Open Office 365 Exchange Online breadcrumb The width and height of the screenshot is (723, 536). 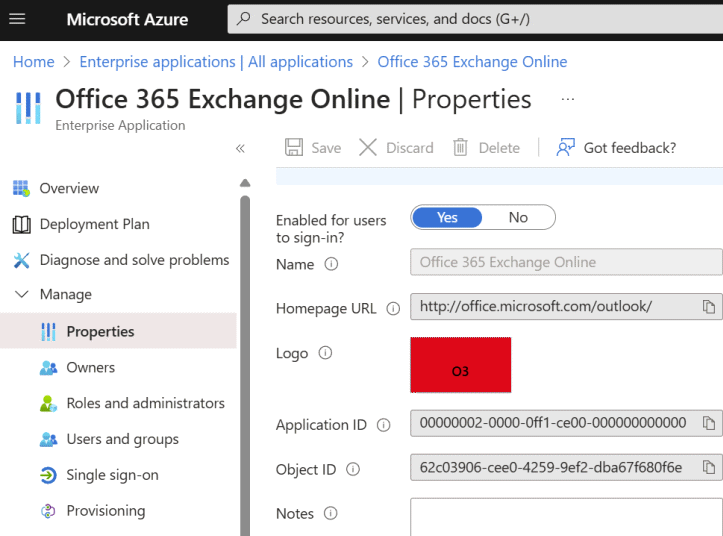[472, 62]
